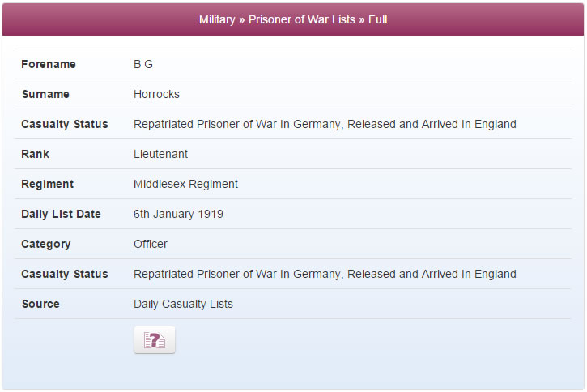The width and height of the screenshot is (587, 392).
Task: Select the Lieutenant rank value
Action: (x=160, y=154)
